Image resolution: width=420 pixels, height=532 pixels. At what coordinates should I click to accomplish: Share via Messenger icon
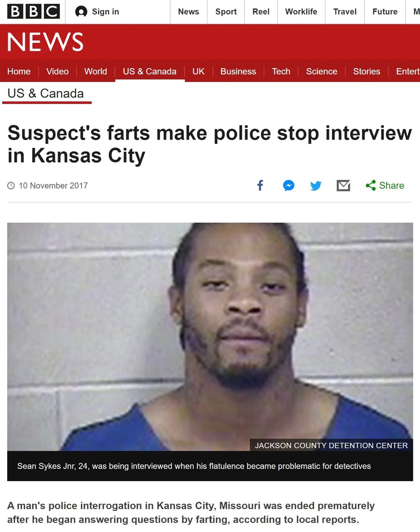(x=289, y=185)
